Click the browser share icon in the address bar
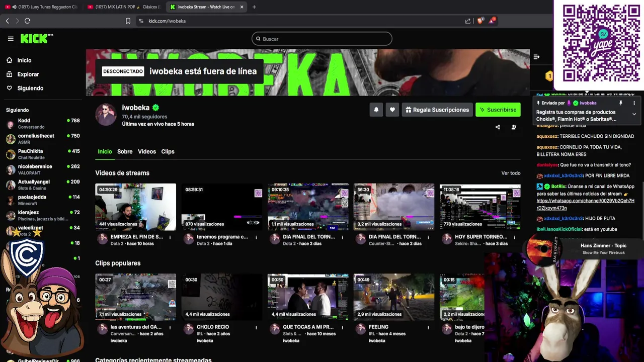 pyautogui.click(x=468, y=21)
